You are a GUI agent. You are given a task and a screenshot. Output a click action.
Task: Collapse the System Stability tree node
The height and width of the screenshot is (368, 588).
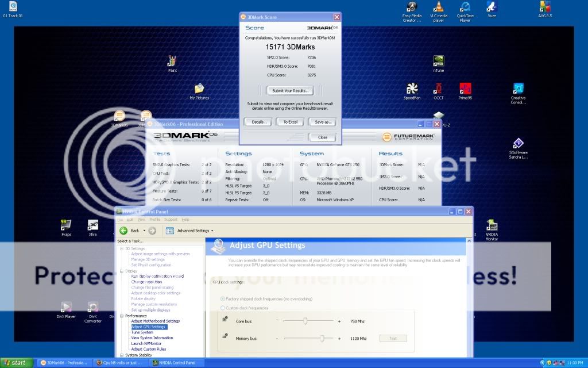coord(122,355)
